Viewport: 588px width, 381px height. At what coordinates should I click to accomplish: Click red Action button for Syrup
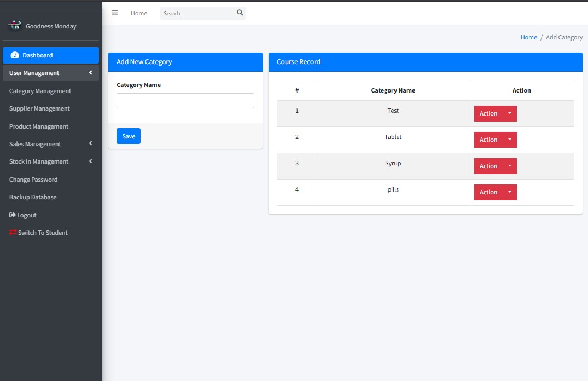[x=488, y=166]
